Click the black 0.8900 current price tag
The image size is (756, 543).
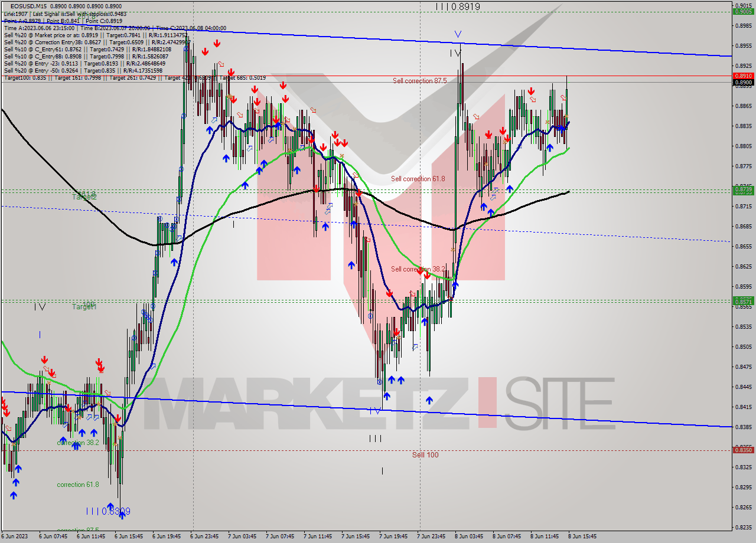click(743, 82)
